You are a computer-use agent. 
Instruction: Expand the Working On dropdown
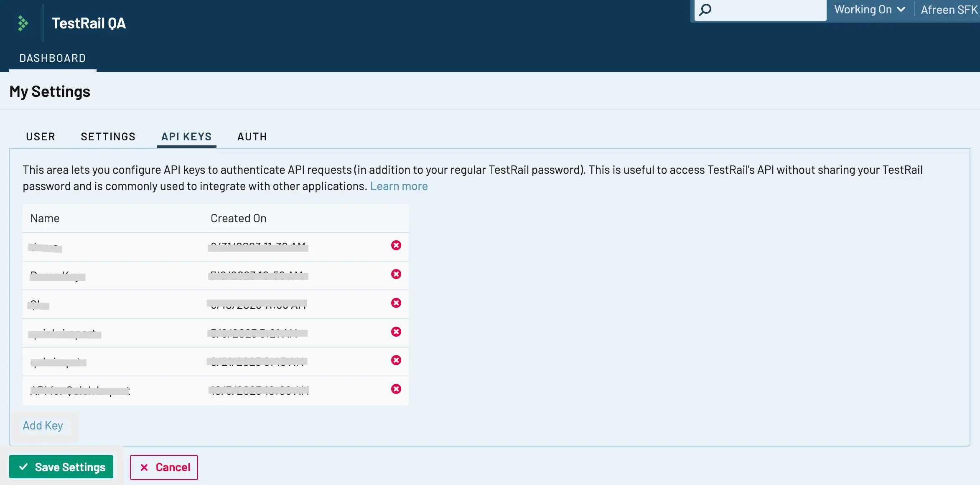[x=869, y=10]
